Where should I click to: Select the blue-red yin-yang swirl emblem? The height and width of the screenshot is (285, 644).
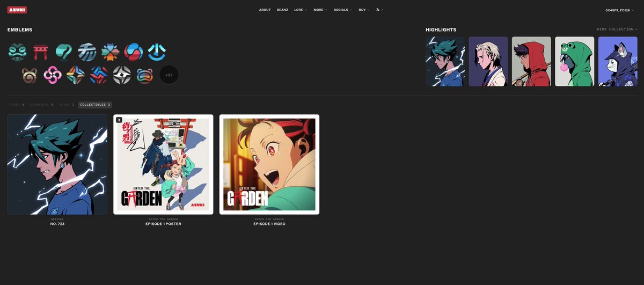[x=133, y=52]
